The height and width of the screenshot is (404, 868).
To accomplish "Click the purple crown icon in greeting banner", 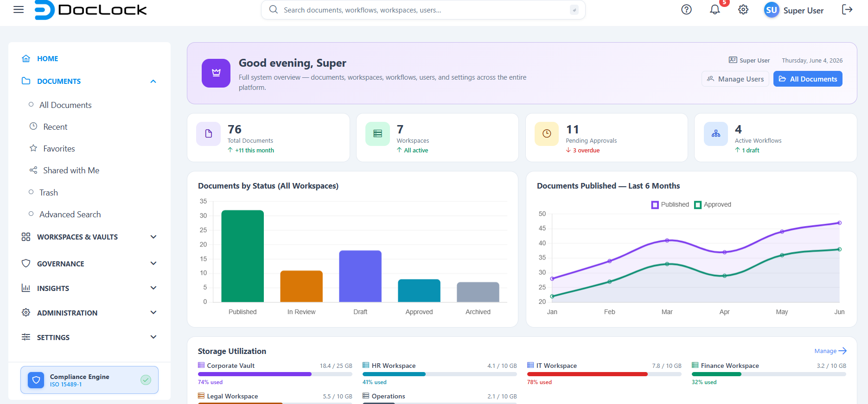I will tap(216, 73).
